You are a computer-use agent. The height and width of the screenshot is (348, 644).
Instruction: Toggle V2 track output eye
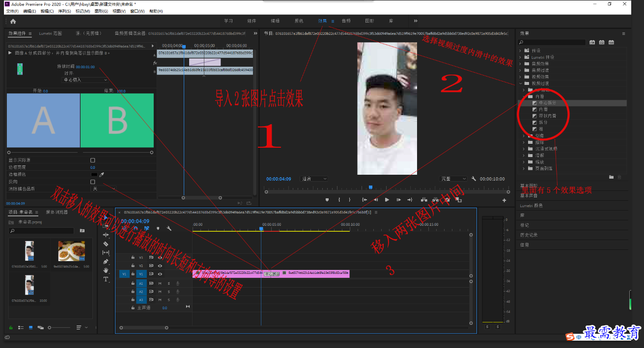pos(160,266)
